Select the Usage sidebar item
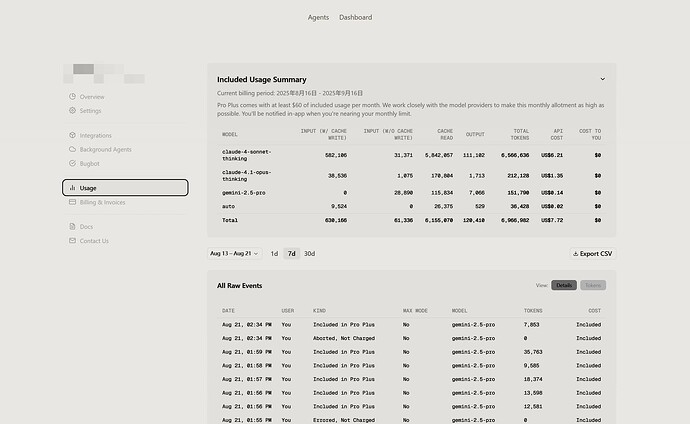The image size is (690, 424). (125, 187)
